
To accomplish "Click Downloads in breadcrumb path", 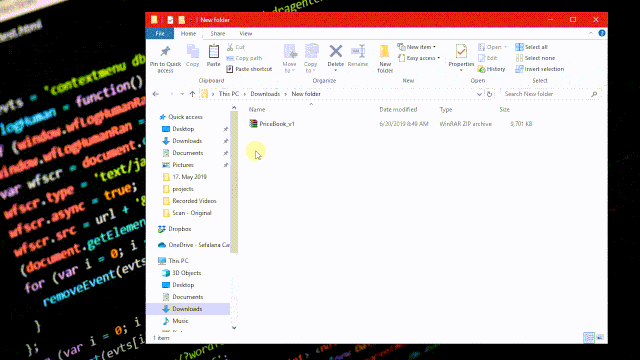I will [265, 94].
